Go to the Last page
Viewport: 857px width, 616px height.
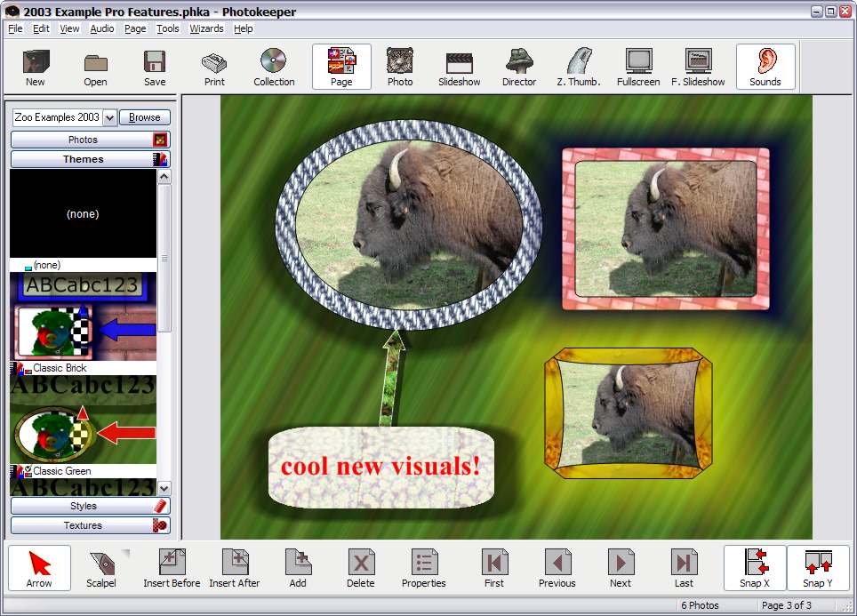(683, 569)
